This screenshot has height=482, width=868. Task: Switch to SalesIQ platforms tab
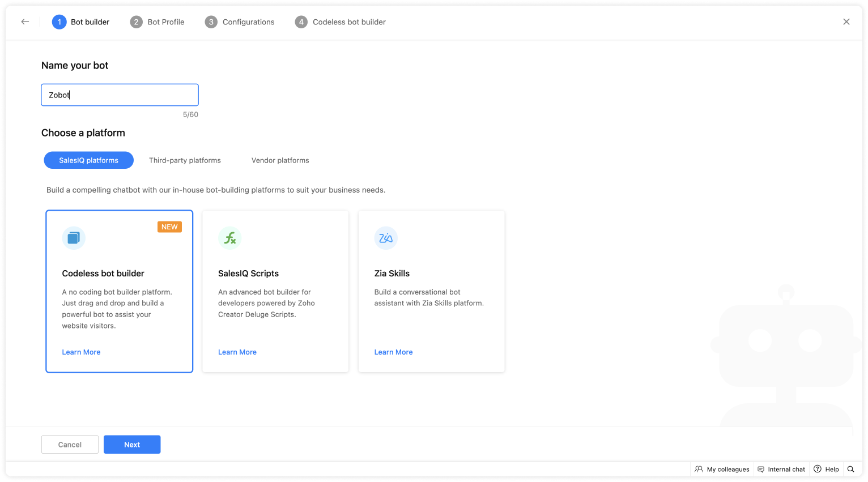tap(89, 160)
